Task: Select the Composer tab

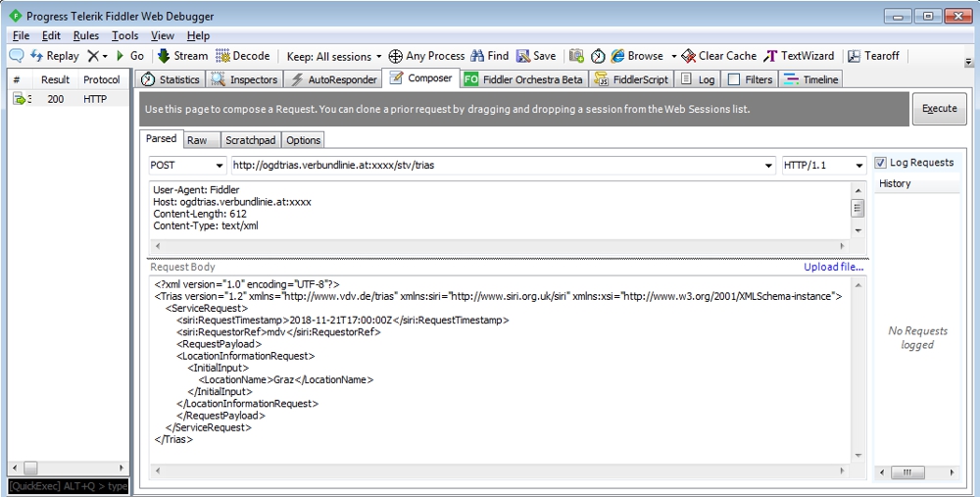Action: (x=421, y=78)
